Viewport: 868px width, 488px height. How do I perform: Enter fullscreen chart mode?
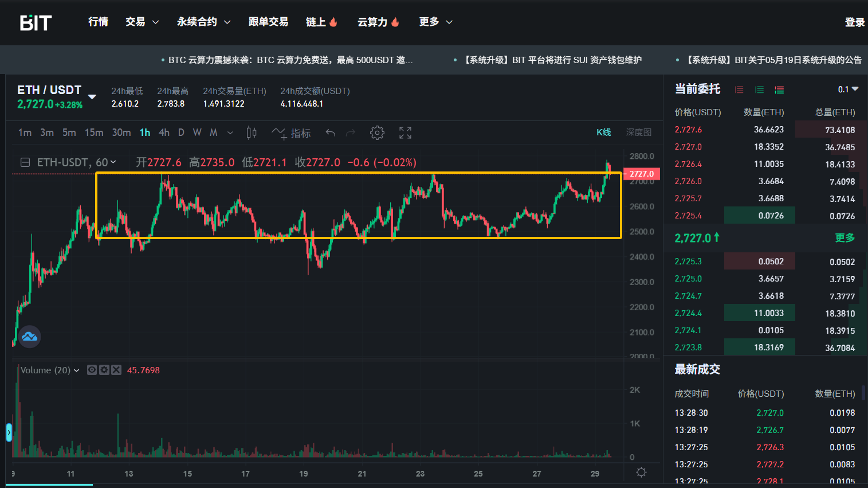(x=405, y=133)
